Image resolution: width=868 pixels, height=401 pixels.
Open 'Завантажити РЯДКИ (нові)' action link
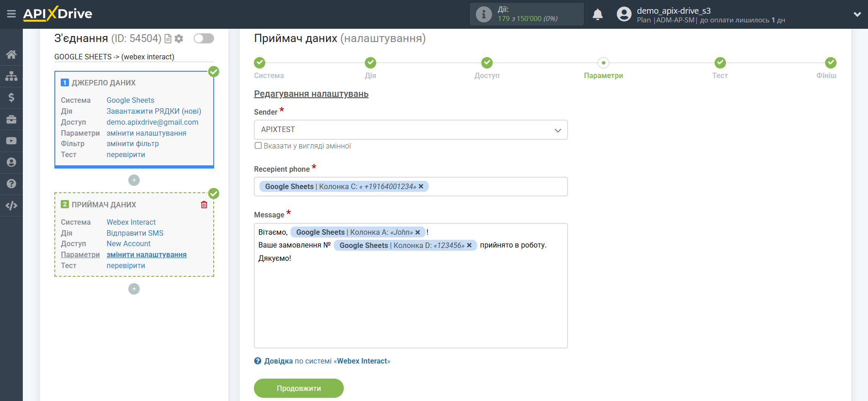[154, 111]
